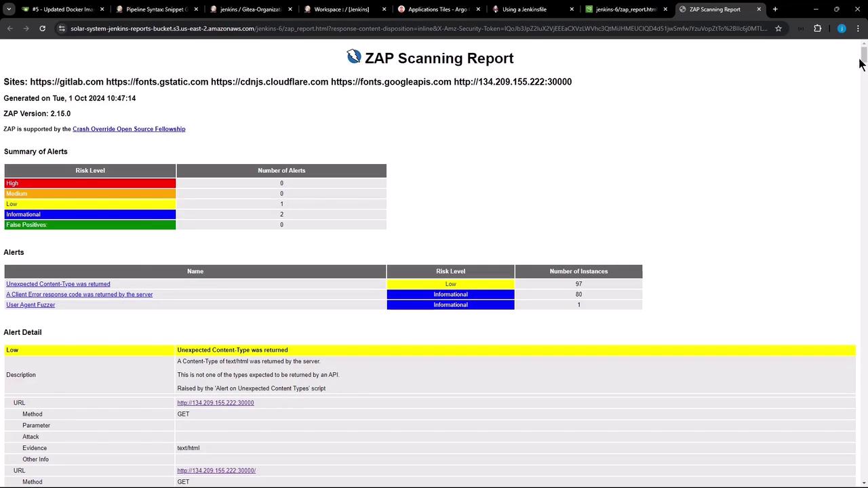The height and width of the screenshot is (488, 868).
Task: Click the 'Evidence' row label
Action: pos(35,448)
